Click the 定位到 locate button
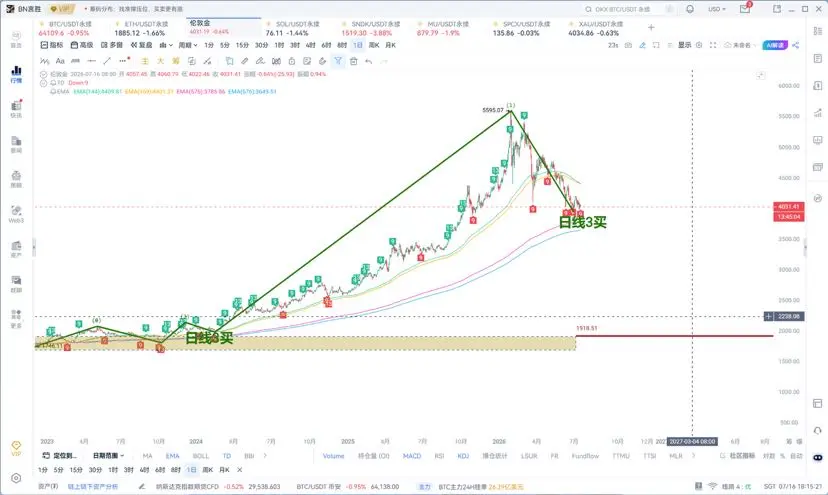Screen dimensions: 828x495 59,455
